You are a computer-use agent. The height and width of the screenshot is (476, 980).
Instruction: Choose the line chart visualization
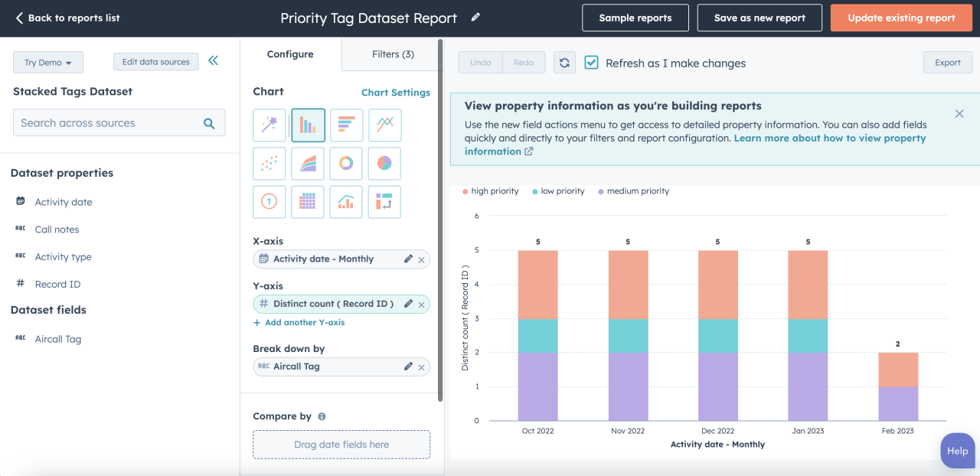click(x=384, y=125)
